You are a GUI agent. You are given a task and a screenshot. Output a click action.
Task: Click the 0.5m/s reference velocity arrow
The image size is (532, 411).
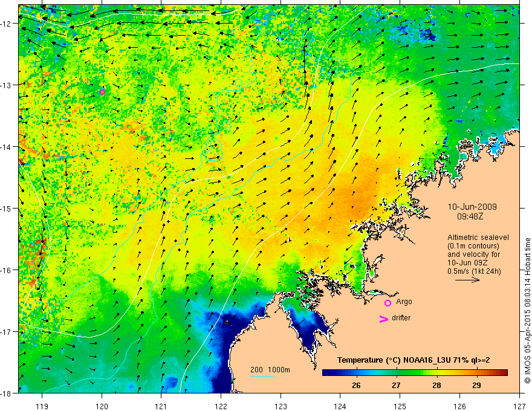pyautogui.click(x=467, y=280)
